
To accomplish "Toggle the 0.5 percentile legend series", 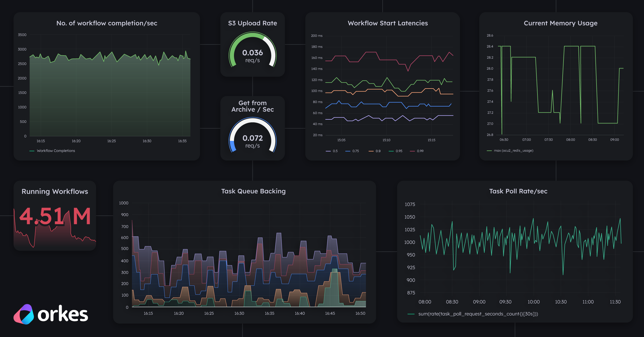I will pyautogui.click(x=335, y=151).
